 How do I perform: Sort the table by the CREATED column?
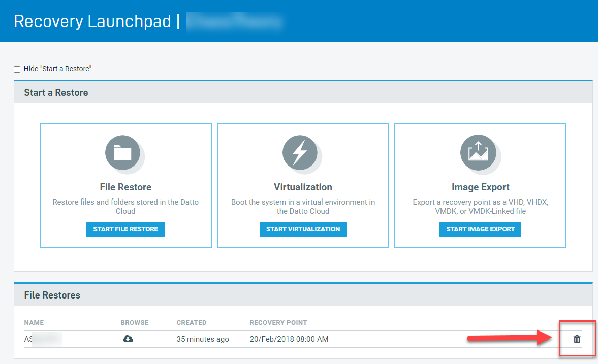(191, 322)
